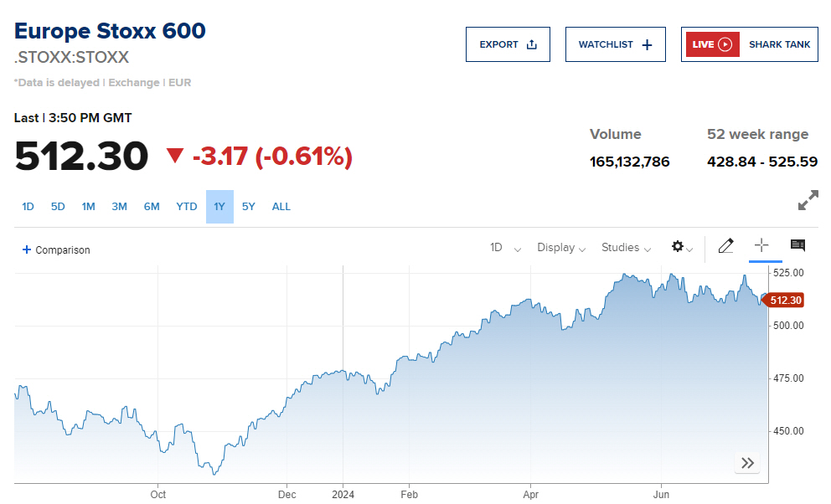The width and height of the screenshot is (831, 504).
Task: Open the chart comments panel icon
Action: pyautogui.click(x=797, y=246)
